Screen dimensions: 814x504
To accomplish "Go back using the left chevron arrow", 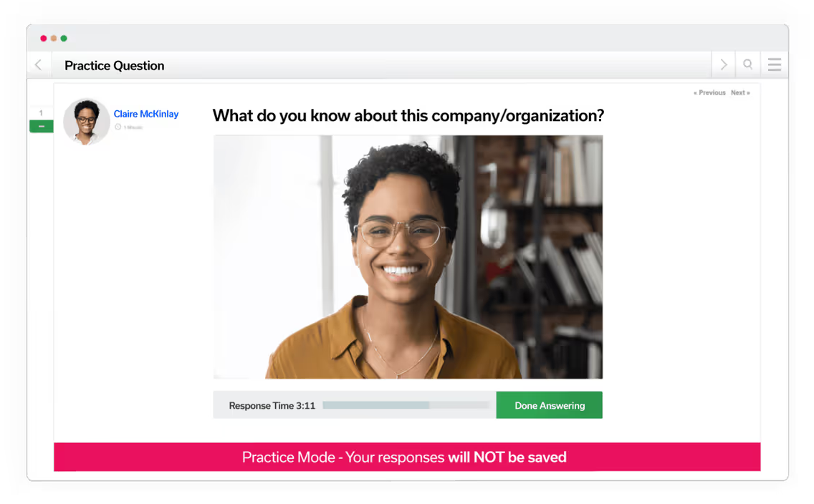I will pyautogui.click(x=38, y=65).
